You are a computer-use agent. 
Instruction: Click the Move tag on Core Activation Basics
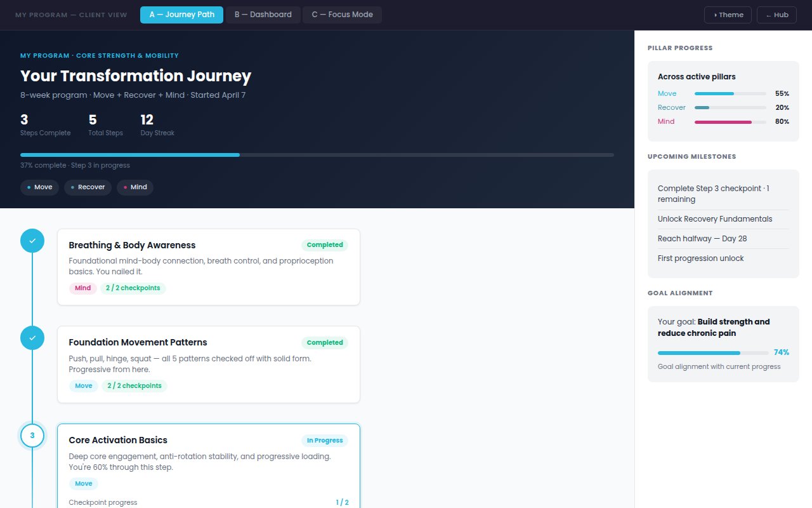tap(84, 484)
